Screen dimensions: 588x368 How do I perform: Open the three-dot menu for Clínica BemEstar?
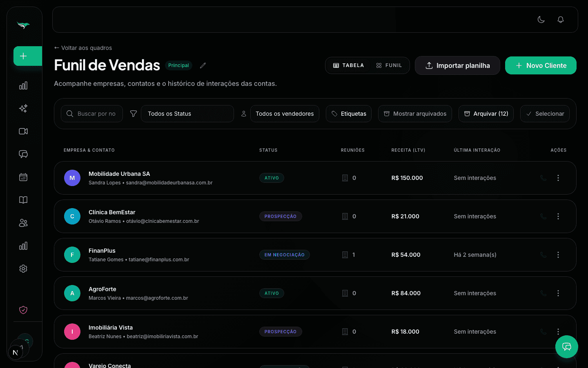click(x=558, y=216)
